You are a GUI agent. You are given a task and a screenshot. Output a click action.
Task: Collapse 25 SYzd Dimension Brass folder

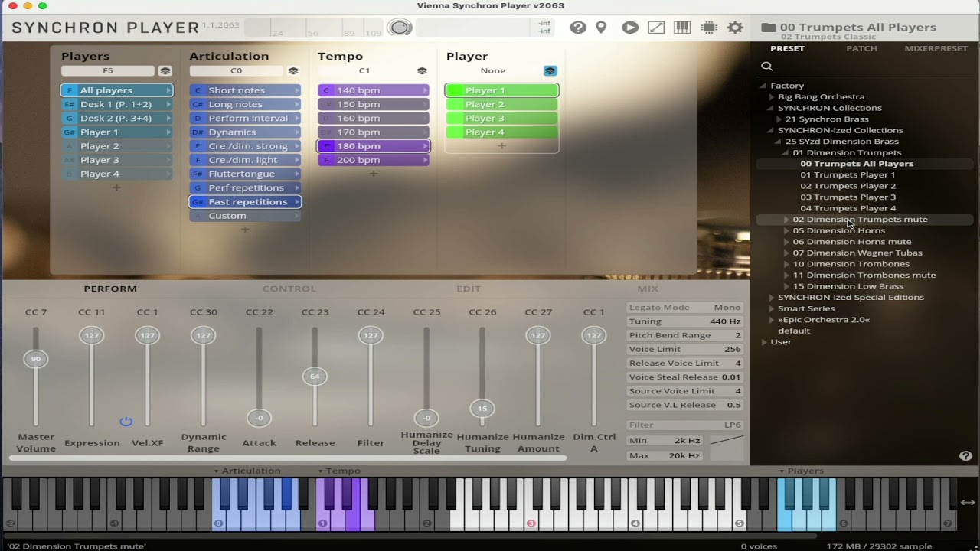[x=779, y=142]
